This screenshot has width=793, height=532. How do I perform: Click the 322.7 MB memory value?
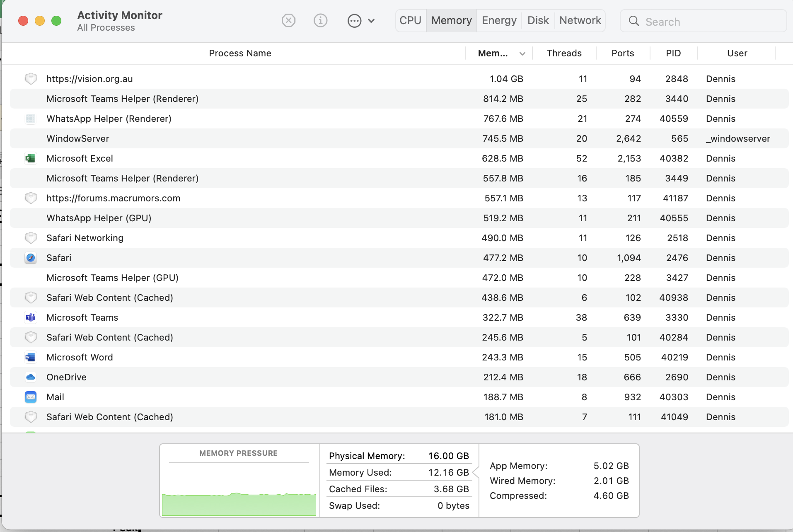503,317
